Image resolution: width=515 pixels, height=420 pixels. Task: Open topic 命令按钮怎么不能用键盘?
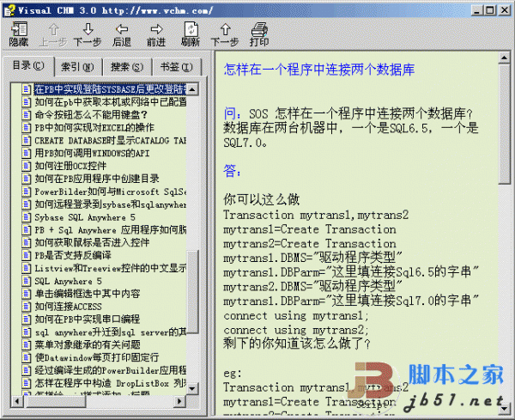(x=91, y=115)
